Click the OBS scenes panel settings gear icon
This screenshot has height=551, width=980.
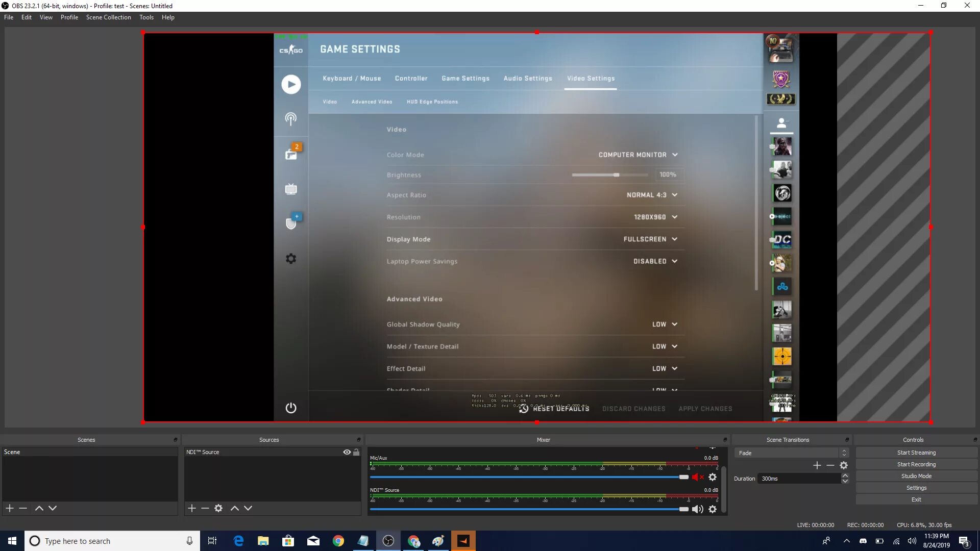point(219,508)
